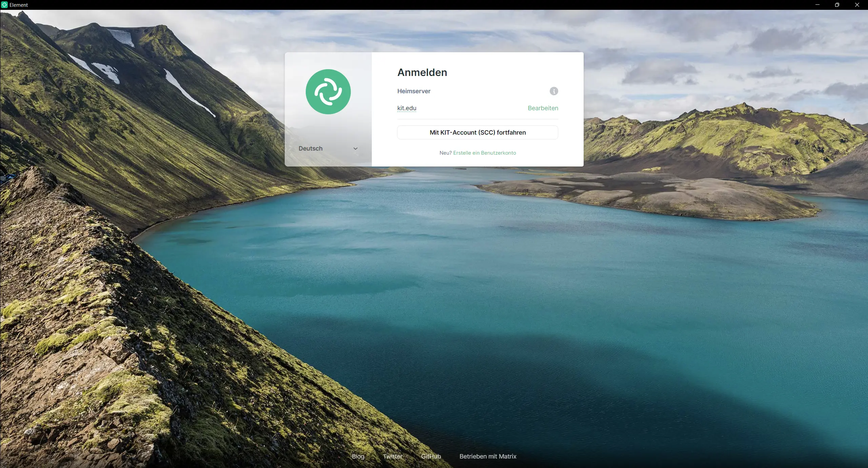Click the Element icon in the title bar
Image resolution: width=868 pixels, height=468 pixels.
click(x=4, y=5)
